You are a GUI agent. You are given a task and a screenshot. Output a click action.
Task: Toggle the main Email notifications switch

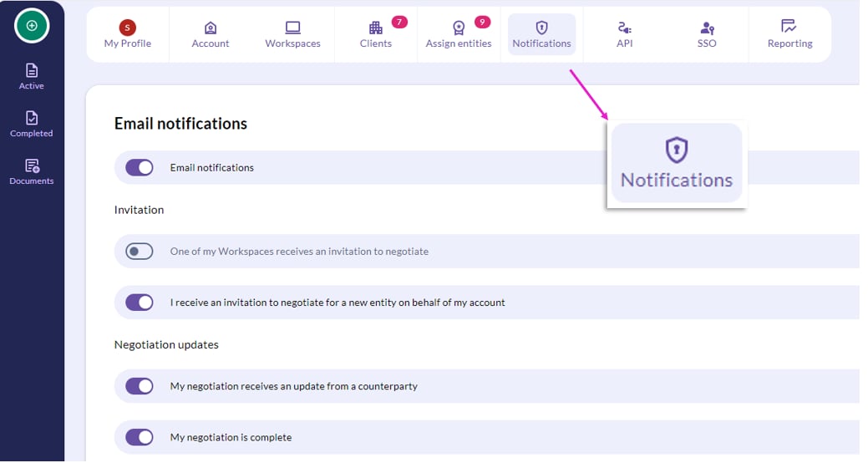(140, 167)
